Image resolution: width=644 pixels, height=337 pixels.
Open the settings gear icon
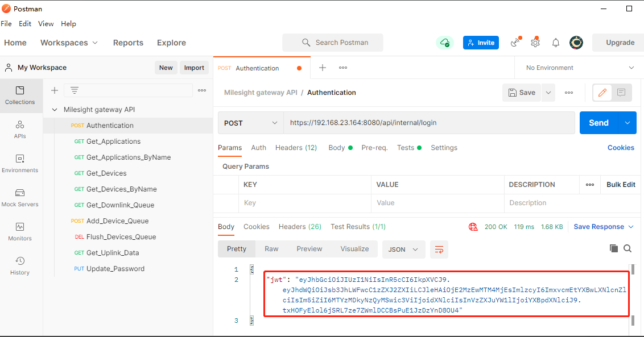pyautogui.click(x=535, y=42)
